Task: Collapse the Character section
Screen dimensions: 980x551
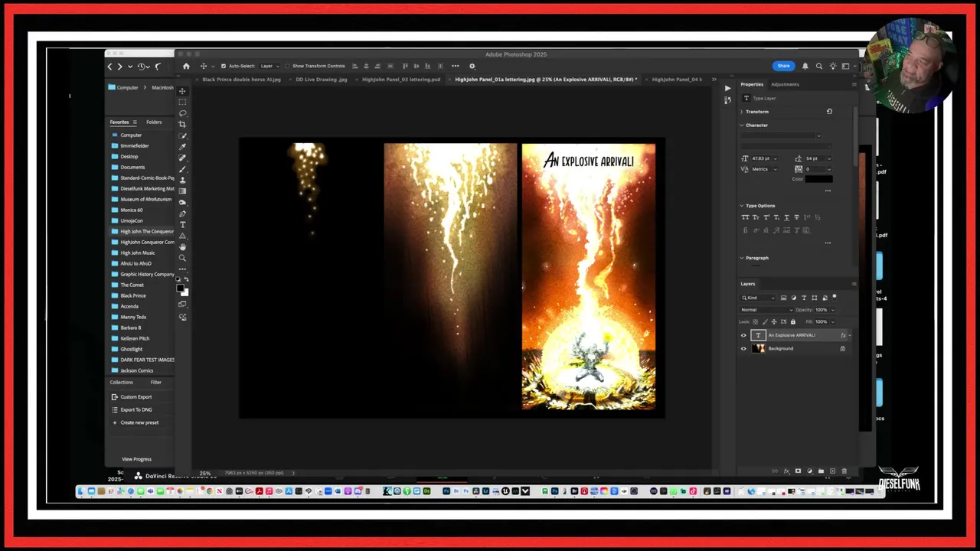Action: coord(741,125)
